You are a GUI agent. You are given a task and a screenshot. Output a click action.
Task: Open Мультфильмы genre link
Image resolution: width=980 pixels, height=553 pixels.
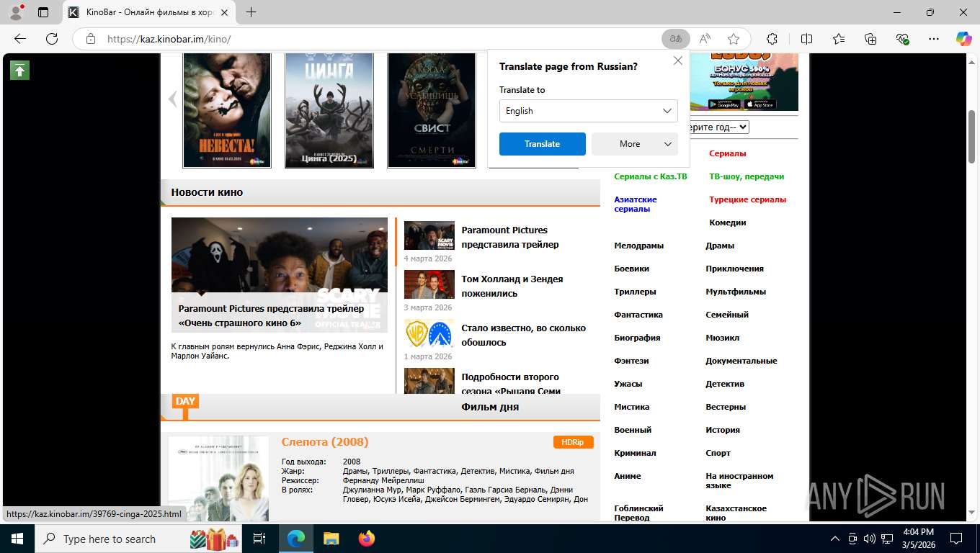pyautogui.click(x=736, y=292)
